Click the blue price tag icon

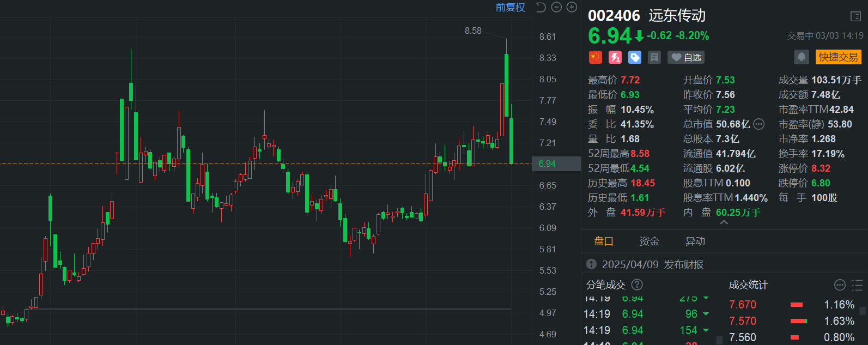coord(635,57)
